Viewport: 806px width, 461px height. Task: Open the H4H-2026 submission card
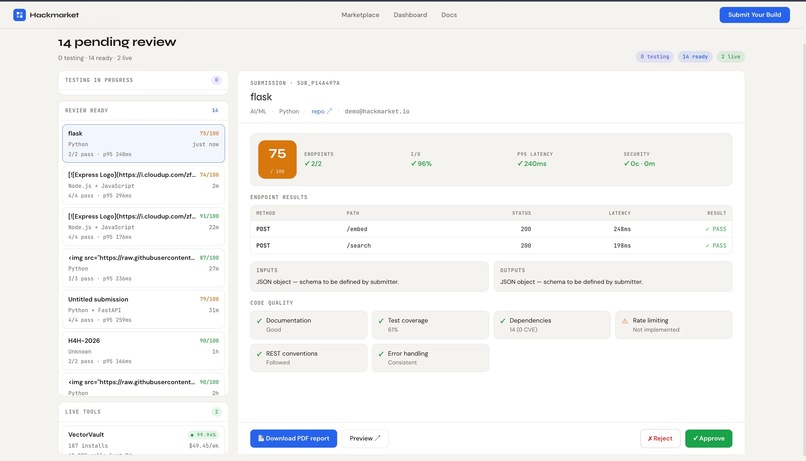pyautogui.click(x=143, y=351)
